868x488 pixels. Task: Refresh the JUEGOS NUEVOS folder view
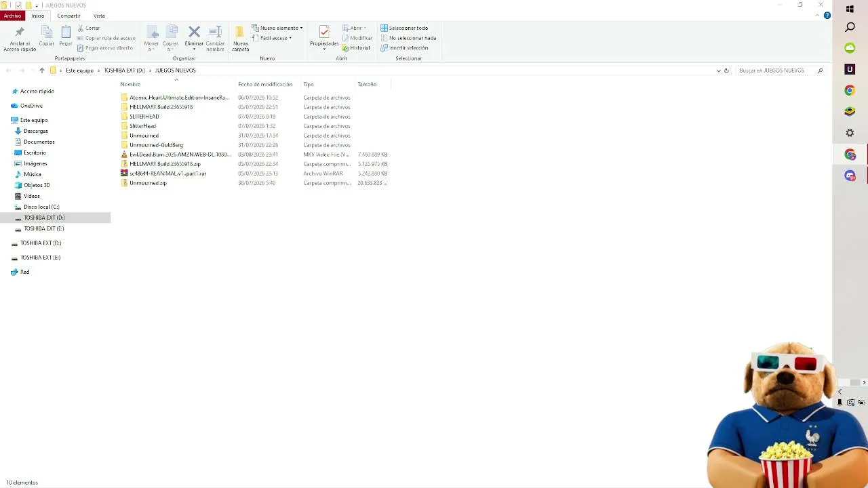click(x=726, y=70)
